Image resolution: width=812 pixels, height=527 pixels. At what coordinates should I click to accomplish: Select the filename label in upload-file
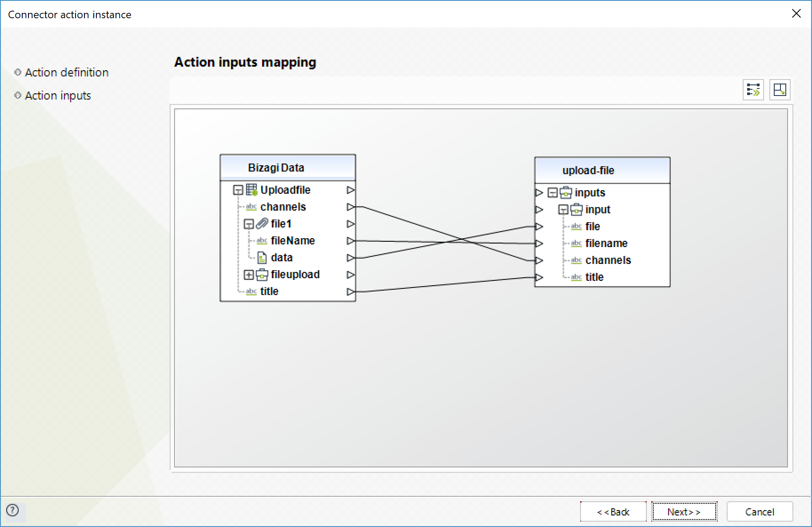(606, 244)
